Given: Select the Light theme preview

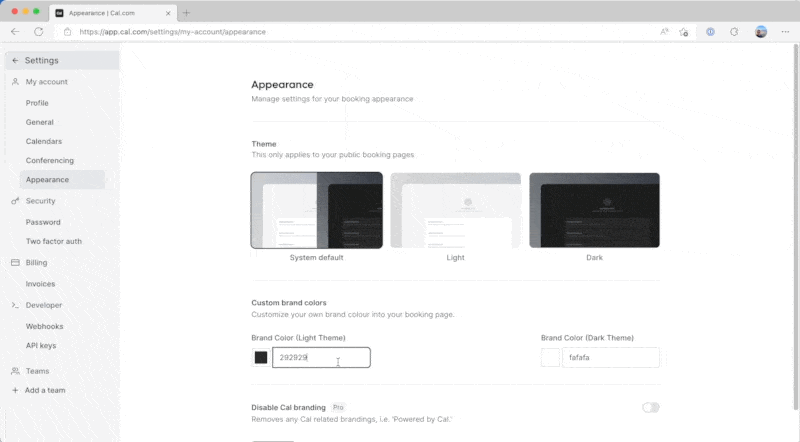Looking at the screenshot, I should (x=456, y=210).
